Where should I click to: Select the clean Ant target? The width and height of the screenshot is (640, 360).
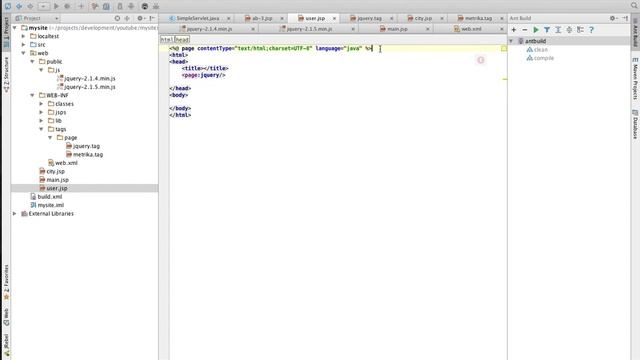(540, 49)
